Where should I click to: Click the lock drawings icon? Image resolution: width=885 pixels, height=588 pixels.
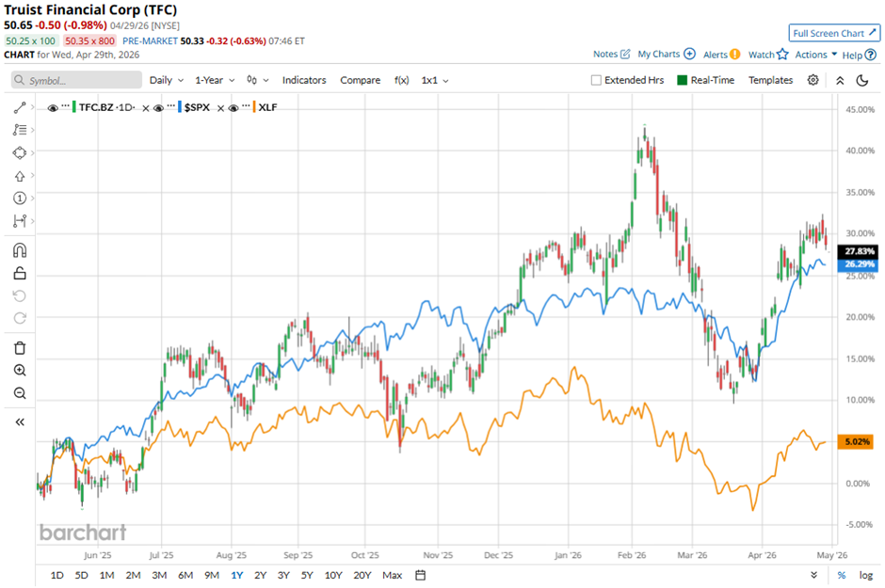point(20,274)
